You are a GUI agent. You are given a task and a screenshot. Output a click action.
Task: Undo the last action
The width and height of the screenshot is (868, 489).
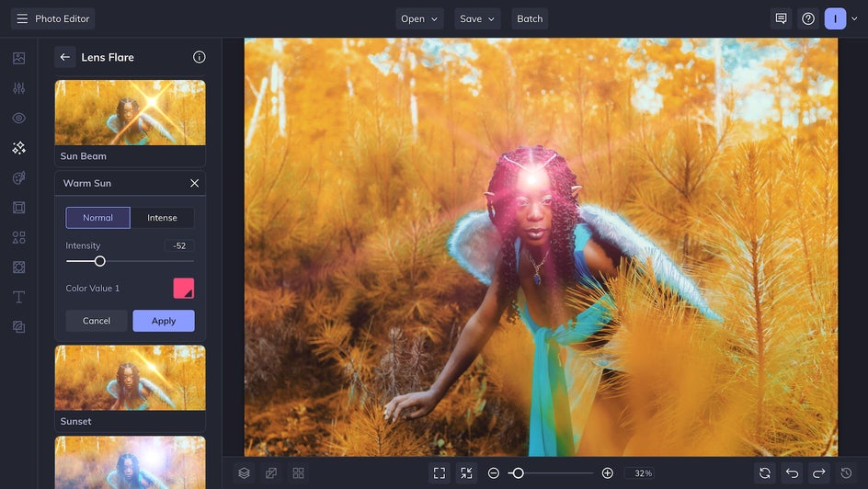pos(793,473)
